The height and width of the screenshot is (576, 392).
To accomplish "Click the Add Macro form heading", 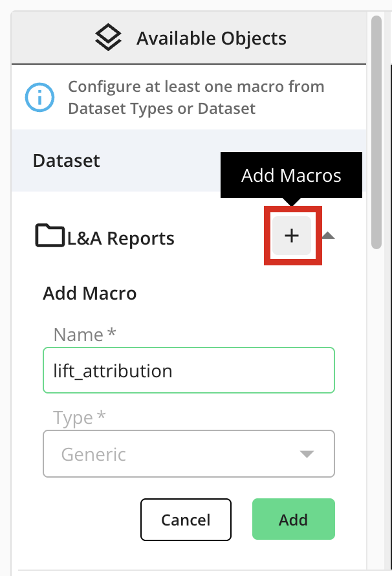I will (x=90, y=293).
